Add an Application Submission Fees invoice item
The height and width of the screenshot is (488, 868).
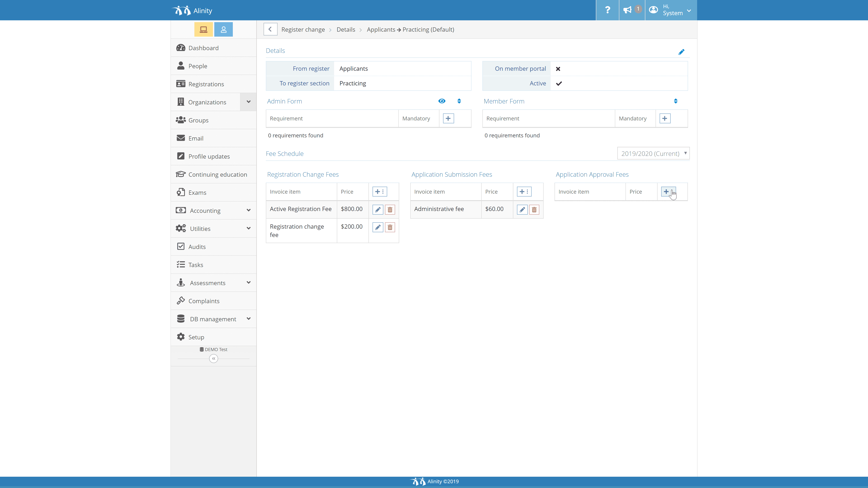click(524, 192)
